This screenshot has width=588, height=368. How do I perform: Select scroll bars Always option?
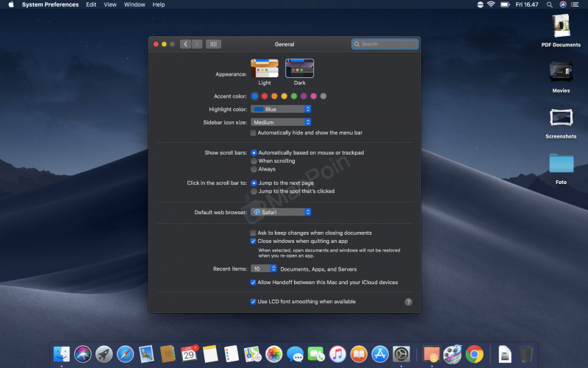coord(254,169)
